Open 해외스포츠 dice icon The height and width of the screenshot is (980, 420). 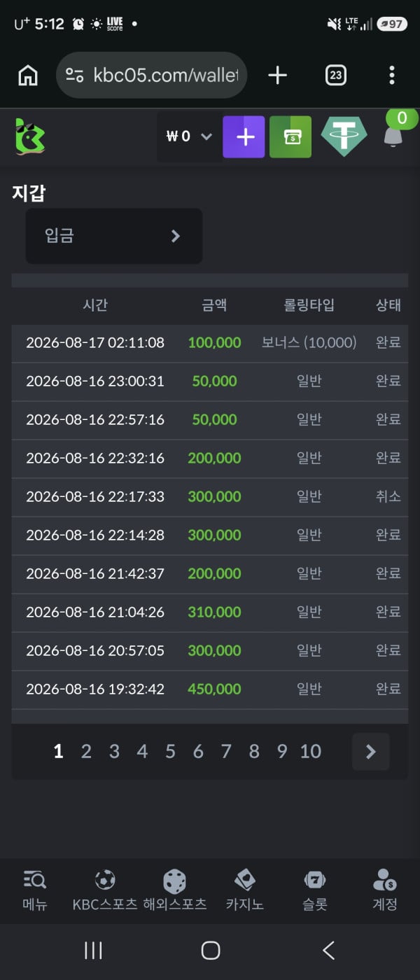tap(175, 881)
